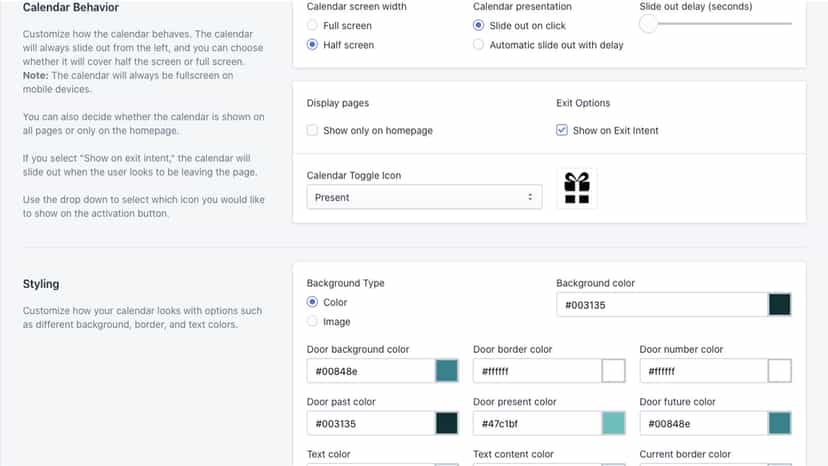Open the Door background color swatch

pyautogui.click(x=447, y=371)
